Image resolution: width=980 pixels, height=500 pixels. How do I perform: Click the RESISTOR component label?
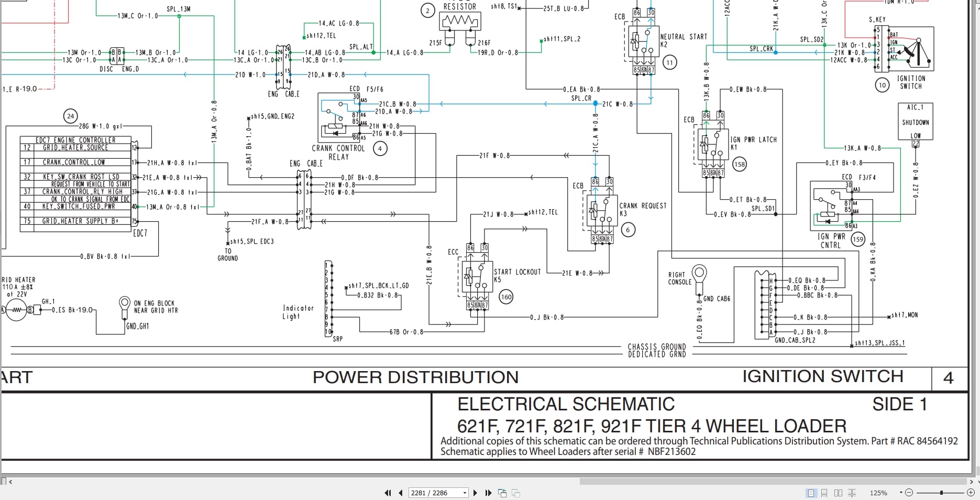coord(460,7)
